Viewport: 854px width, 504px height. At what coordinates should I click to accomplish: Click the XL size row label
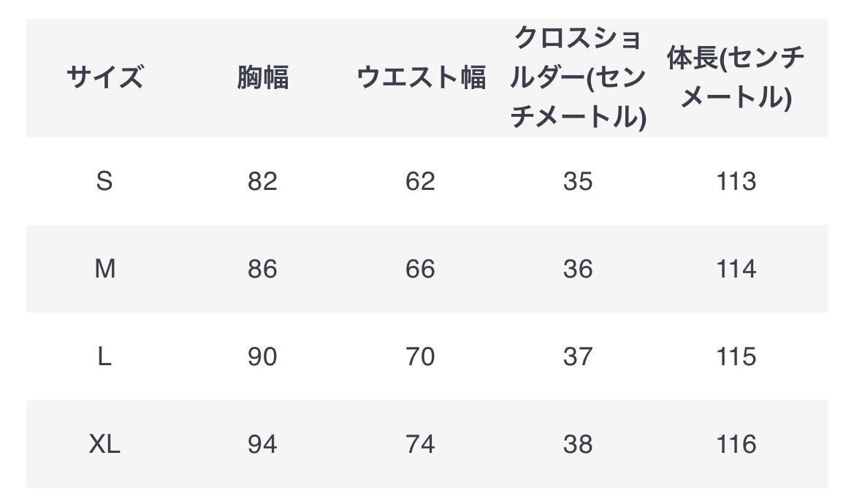click(104, 444)
